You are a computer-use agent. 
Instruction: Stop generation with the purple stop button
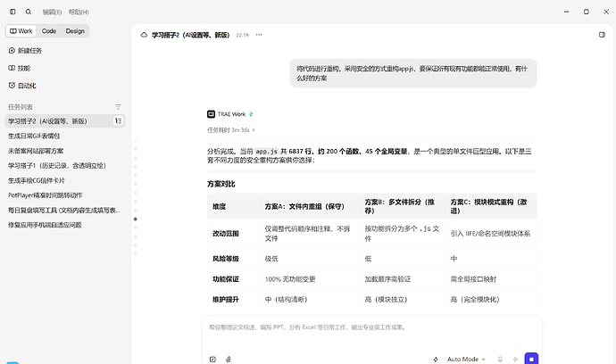click(x=531, y=359)
